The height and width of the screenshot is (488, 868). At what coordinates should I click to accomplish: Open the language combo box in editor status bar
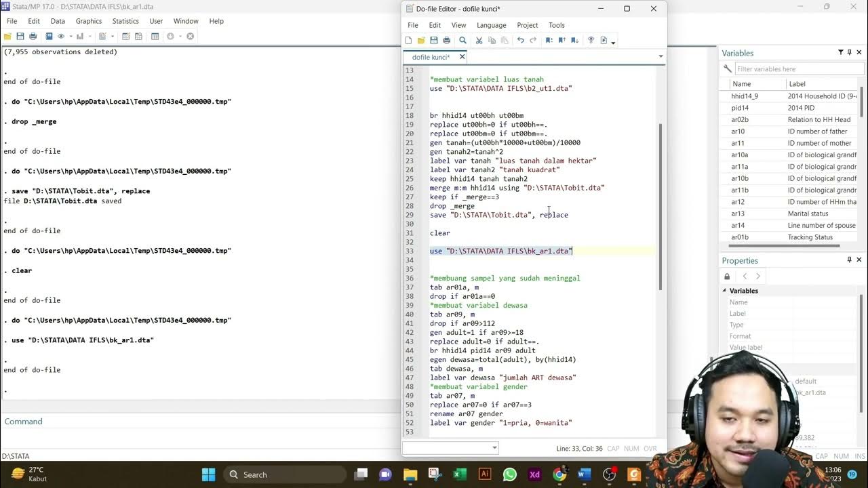tap(450, 447)
